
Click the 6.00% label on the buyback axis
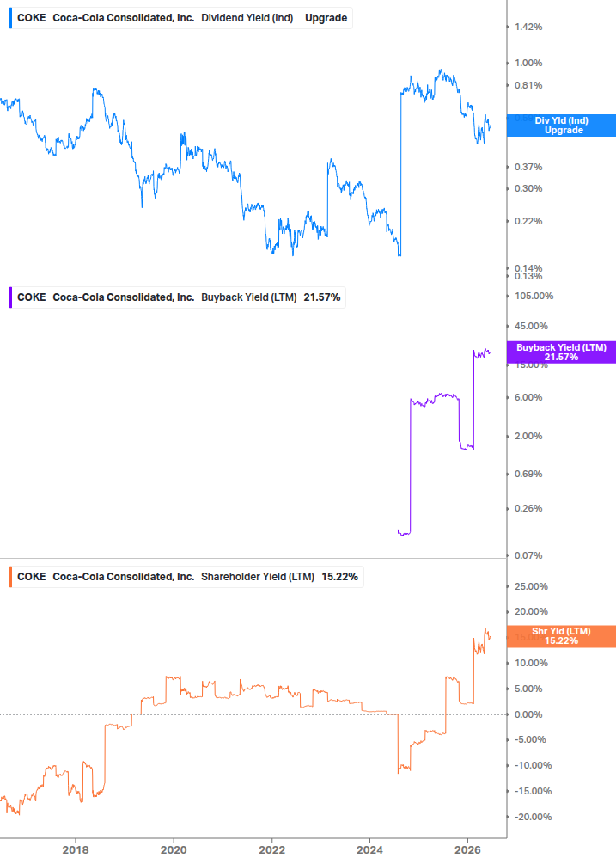point(528,397)
